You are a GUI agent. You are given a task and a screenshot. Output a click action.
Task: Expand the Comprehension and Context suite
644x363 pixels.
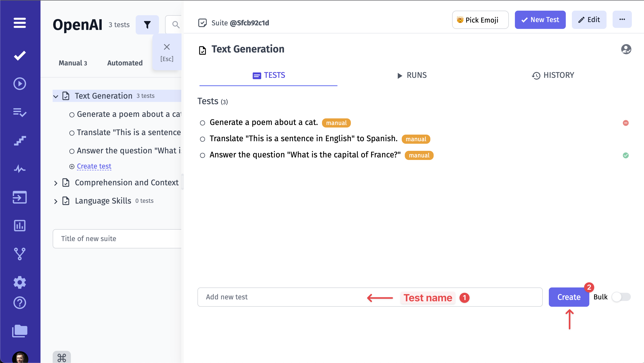pyautogui.click(x=56, y=183)
